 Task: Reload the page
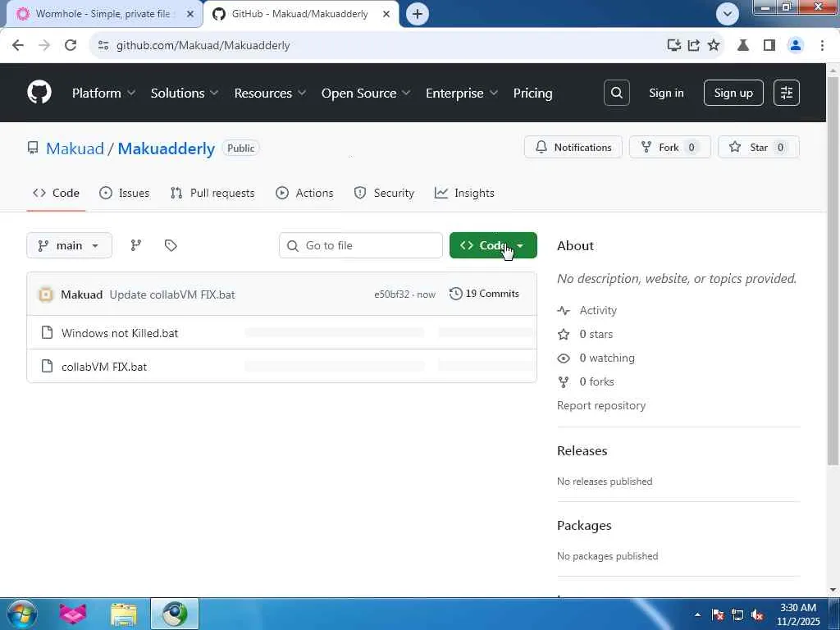click(x=71, y=45)
